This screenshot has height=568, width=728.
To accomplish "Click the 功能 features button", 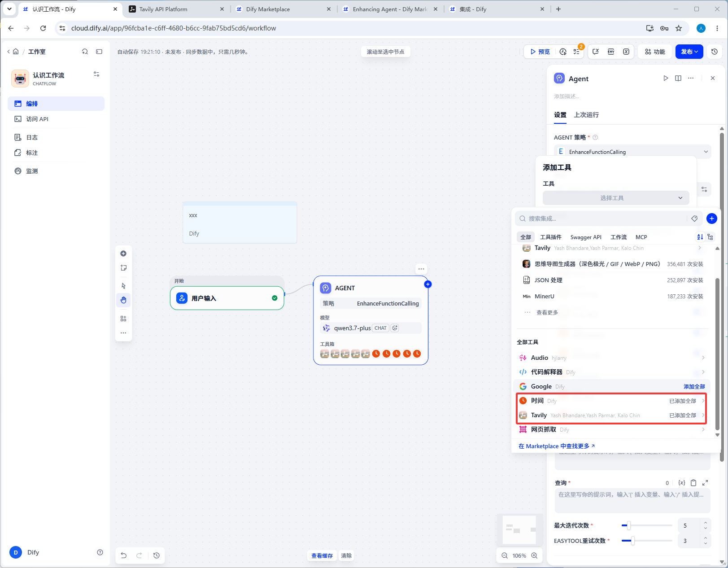I will tap(655, 52).
